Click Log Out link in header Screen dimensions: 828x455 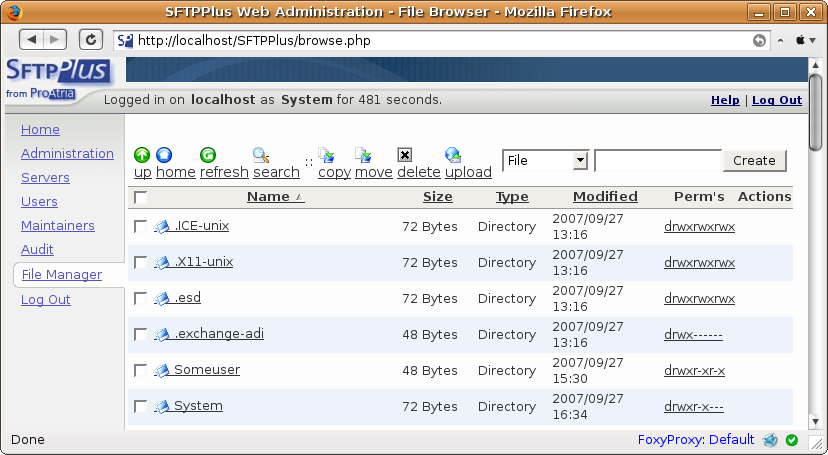[x=777, y=100]
